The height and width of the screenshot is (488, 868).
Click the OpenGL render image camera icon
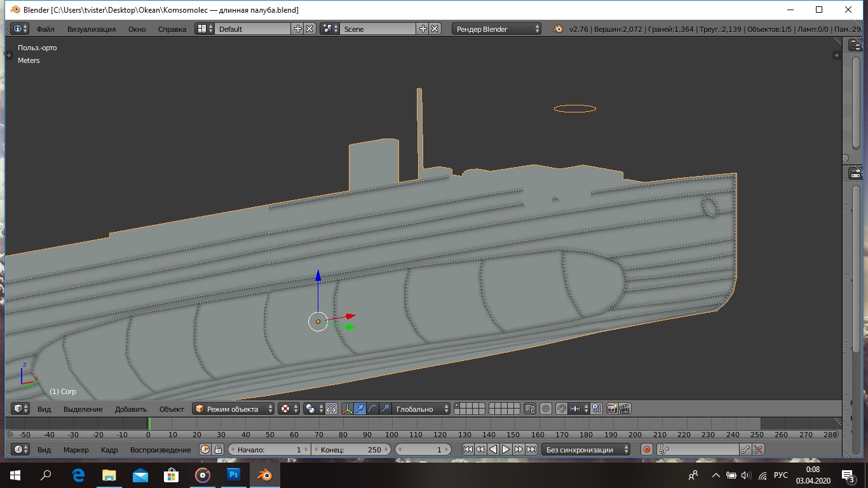(612, 409)
